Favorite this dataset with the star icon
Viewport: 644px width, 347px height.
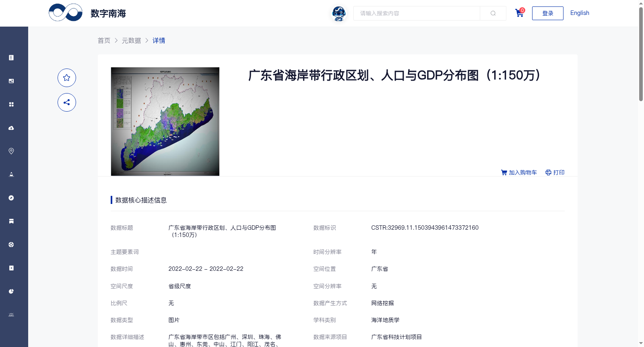tap(67, 78)
